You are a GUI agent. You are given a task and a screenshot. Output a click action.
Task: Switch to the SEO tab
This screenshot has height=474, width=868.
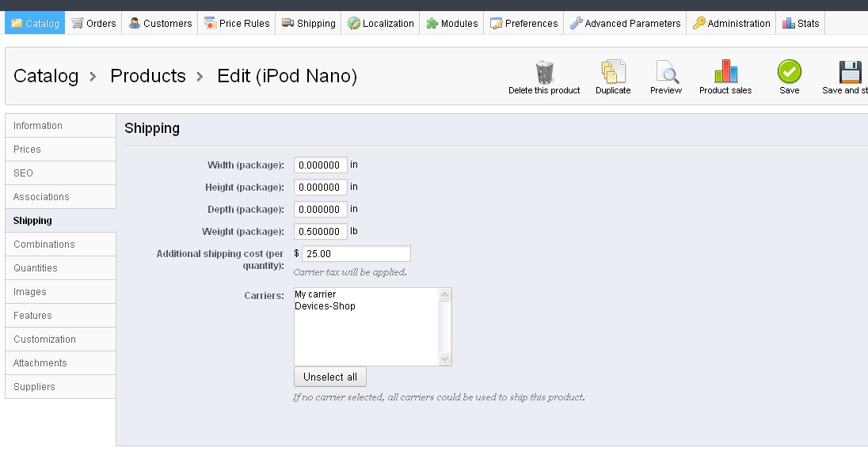click(60, 173)
